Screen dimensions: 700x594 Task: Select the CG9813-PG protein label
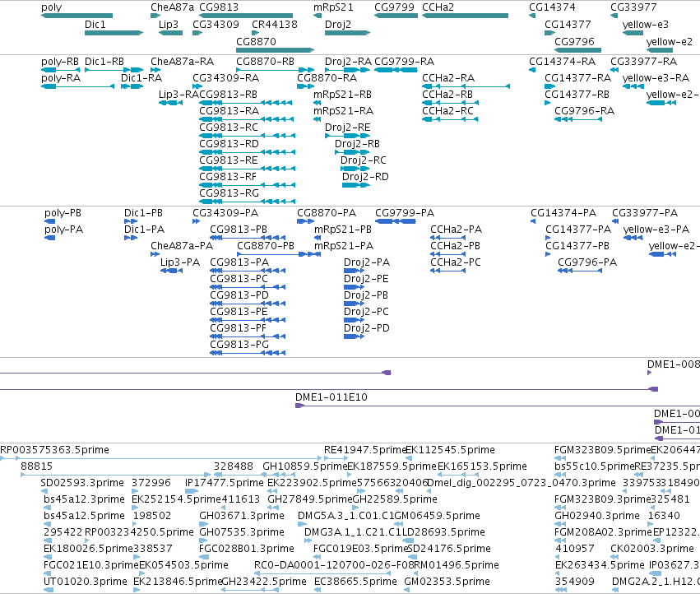[239, 345]
